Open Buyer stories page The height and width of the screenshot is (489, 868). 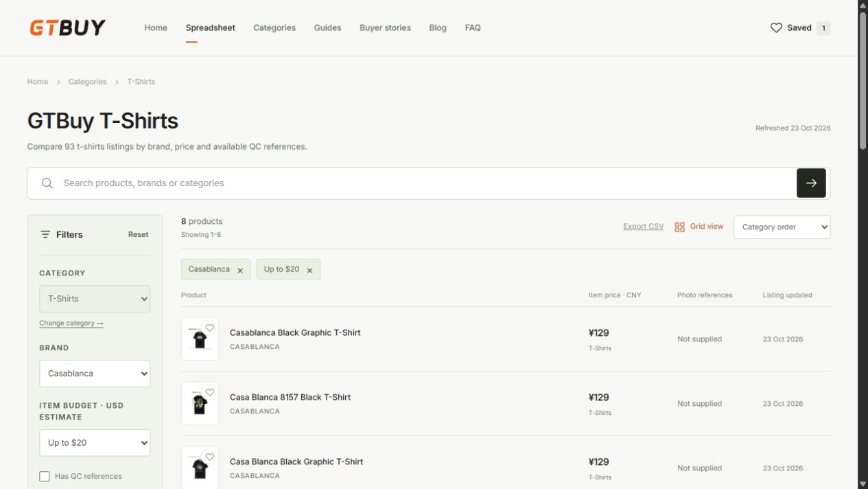[x=385, y=28]
